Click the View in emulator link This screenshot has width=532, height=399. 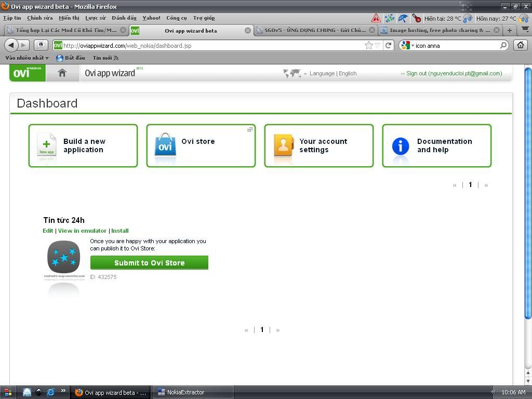tap(82, 231)
